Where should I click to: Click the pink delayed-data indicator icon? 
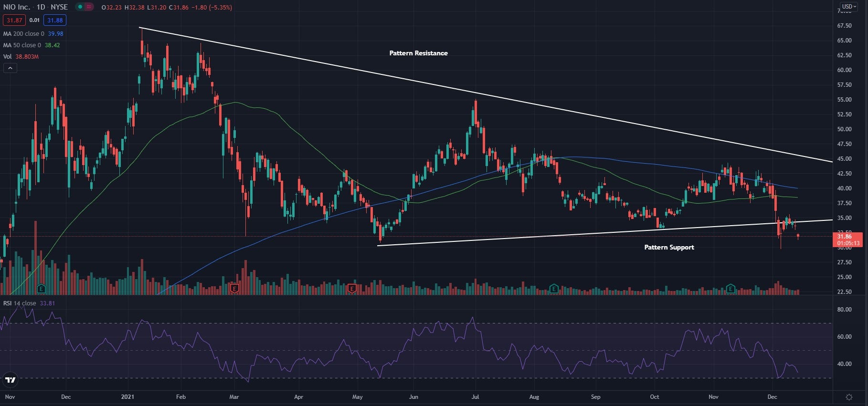(x=88, y=7)
